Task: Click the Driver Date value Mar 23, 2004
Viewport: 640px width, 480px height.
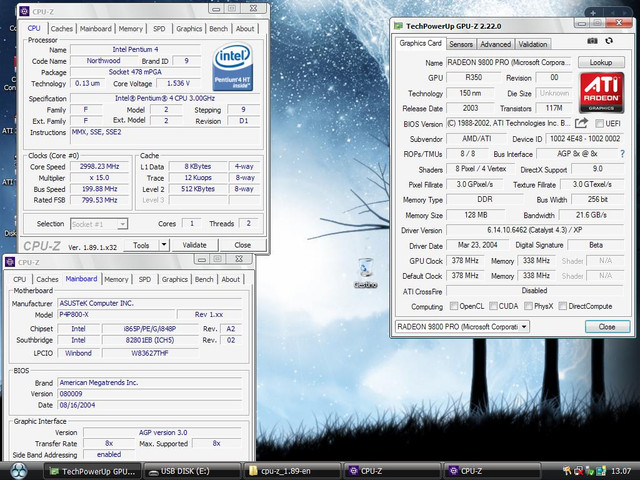Action: [x=477, y=245]
